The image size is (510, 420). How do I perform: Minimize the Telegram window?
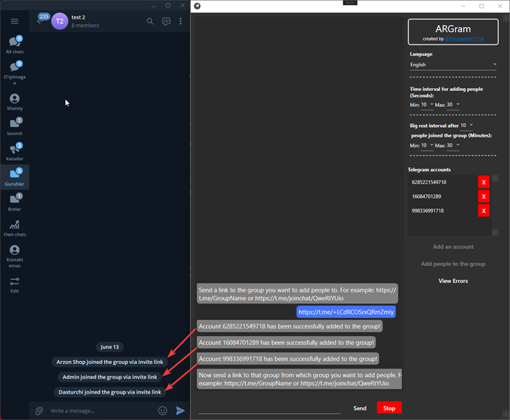point(153,6)
